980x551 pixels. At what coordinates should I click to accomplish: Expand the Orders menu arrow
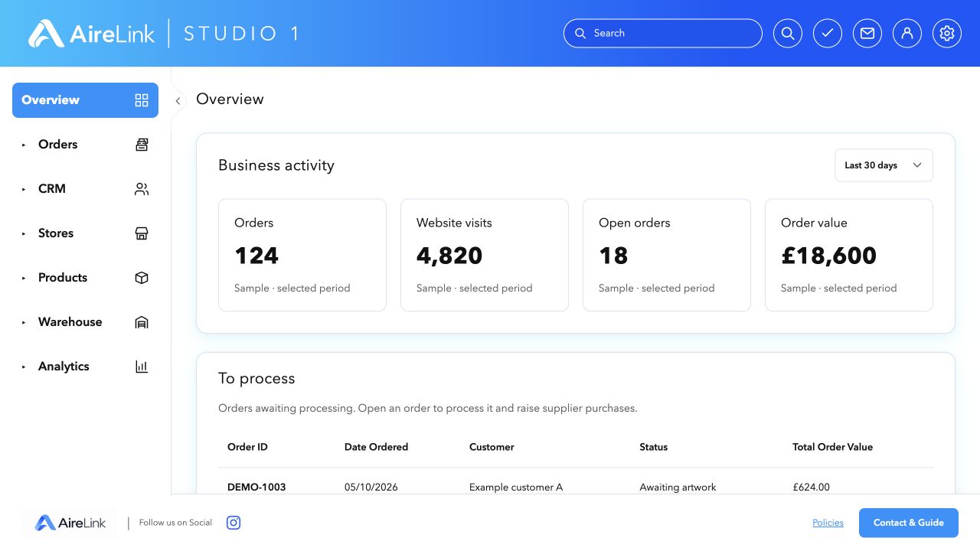coord(24,145)
